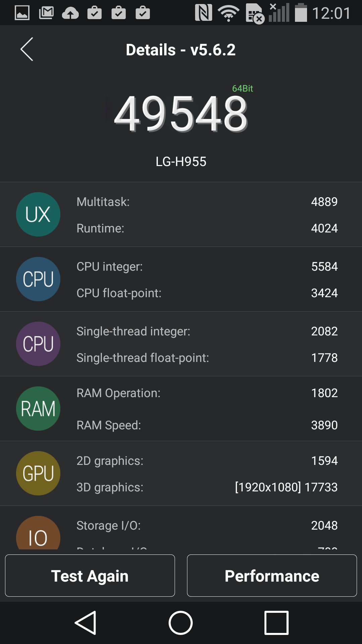Select the teal UX category icon
This screenshot has height=644, width=362.
[38, 214]
